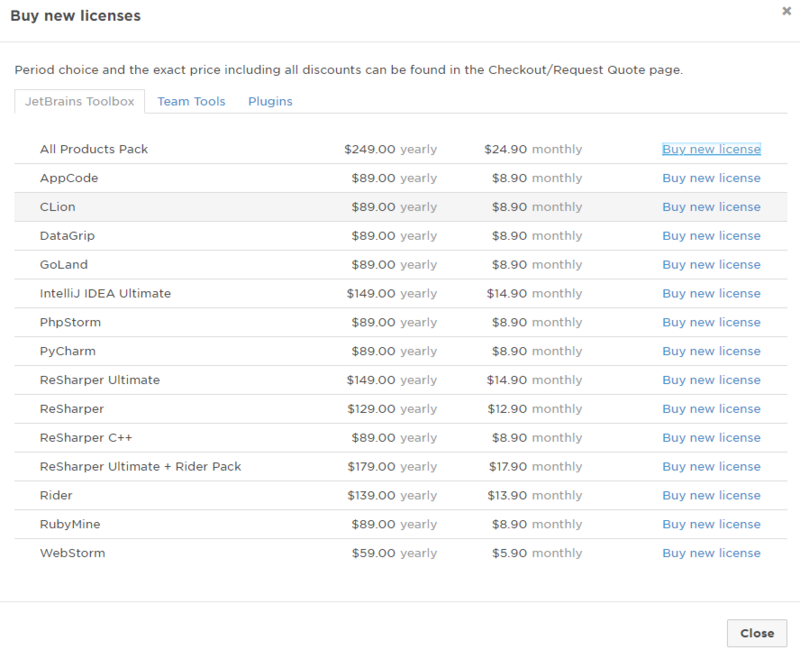This screenshot has height=659, width=800.
Task: Buy new license for AppCode
Action: click(x=711, y=178)
